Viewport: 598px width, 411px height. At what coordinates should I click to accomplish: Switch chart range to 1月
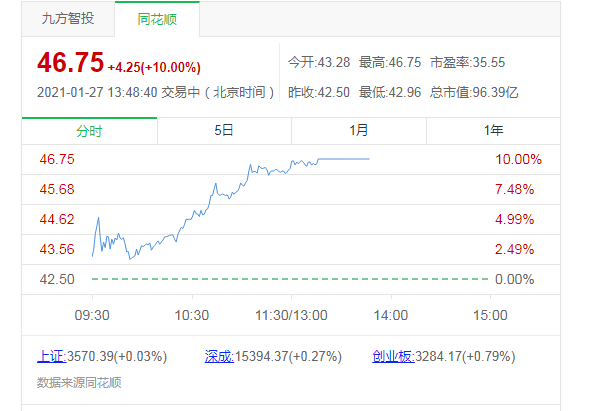(358, 131)
